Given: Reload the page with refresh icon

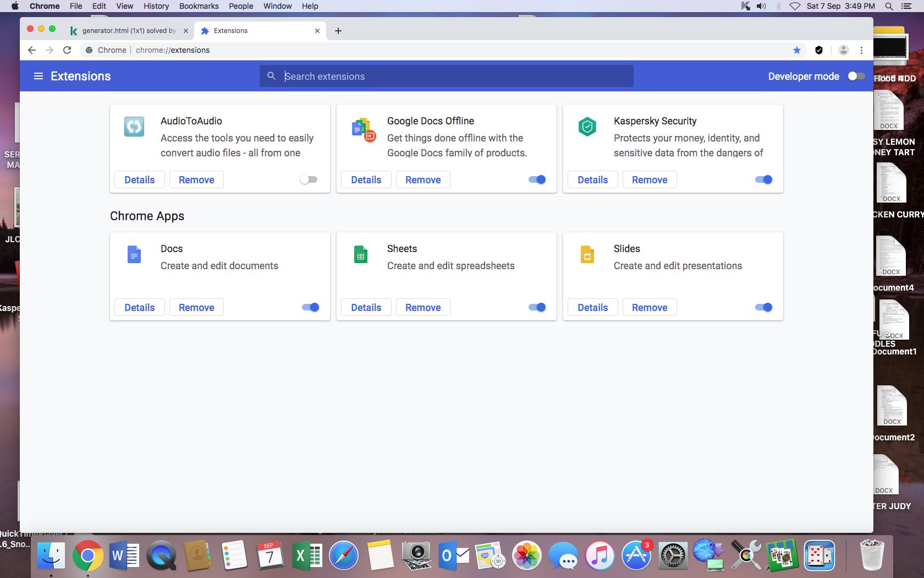Looking at the screenshot, I should [x=67, y=50].
